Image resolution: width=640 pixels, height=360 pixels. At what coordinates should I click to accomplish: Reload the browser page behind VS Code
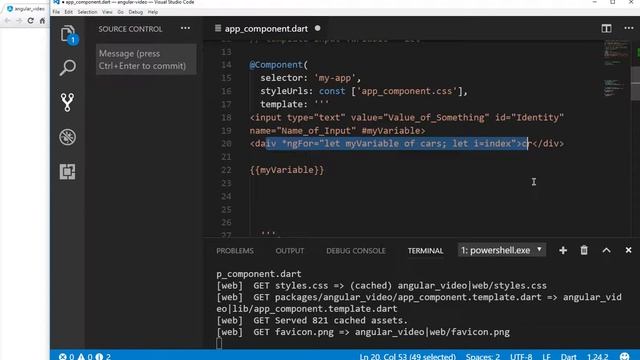point(31,20)
